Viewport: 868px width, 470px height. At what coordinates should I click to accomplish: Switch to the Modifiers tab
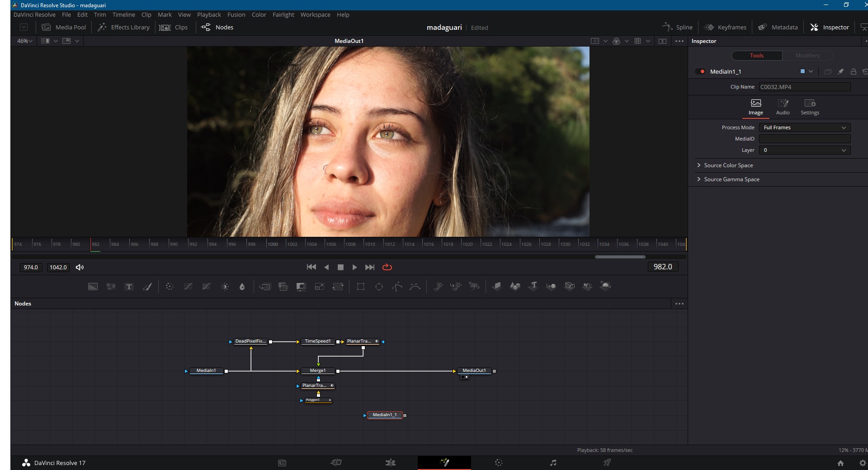[x=807, y=56]
